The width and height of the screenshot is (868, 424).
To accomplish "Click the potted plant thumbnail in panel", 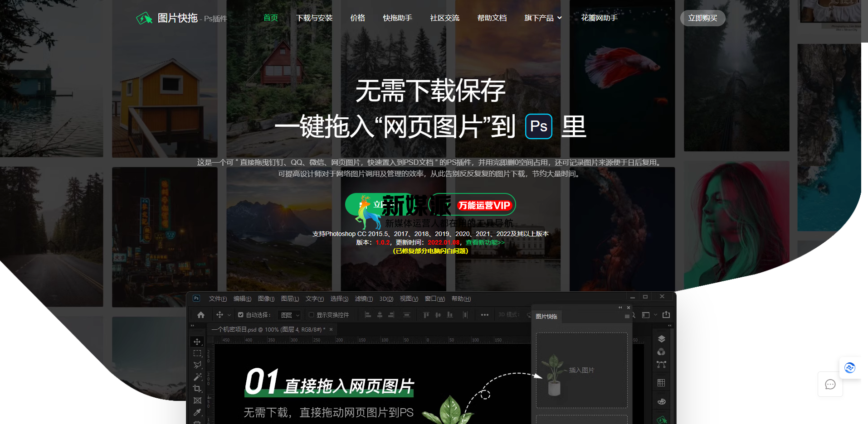I will tap(553, 375).
